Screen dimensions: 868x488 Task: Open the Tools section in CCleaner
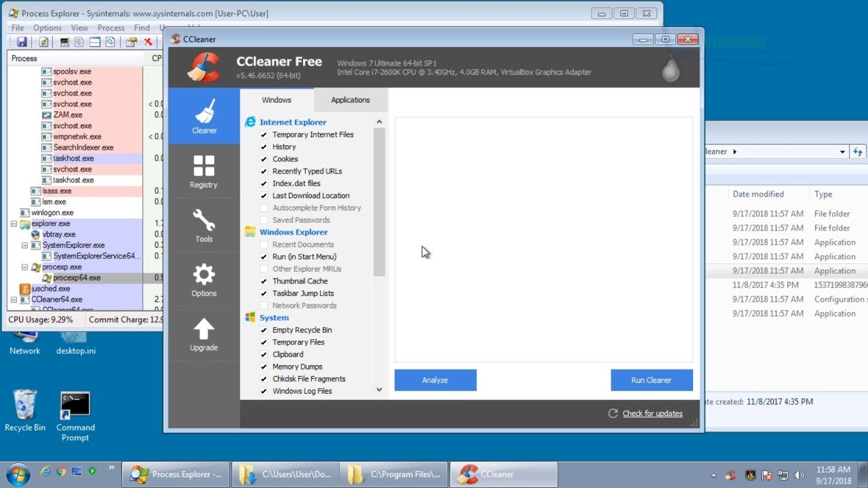204,225
